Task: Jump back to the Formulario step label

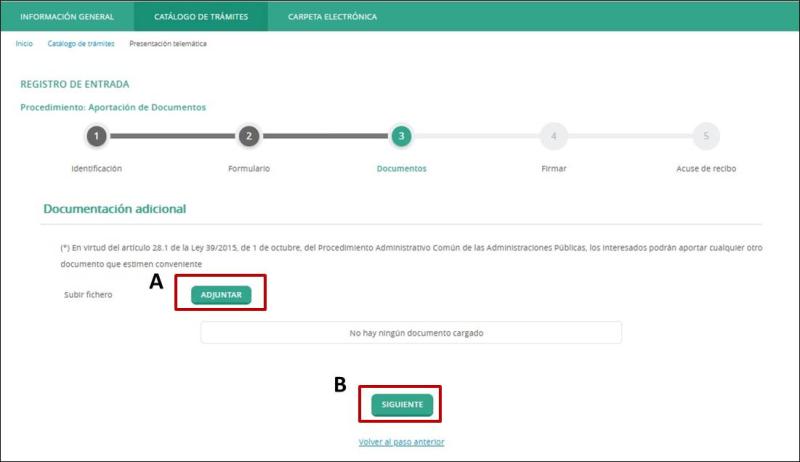Action: point(249,168)
